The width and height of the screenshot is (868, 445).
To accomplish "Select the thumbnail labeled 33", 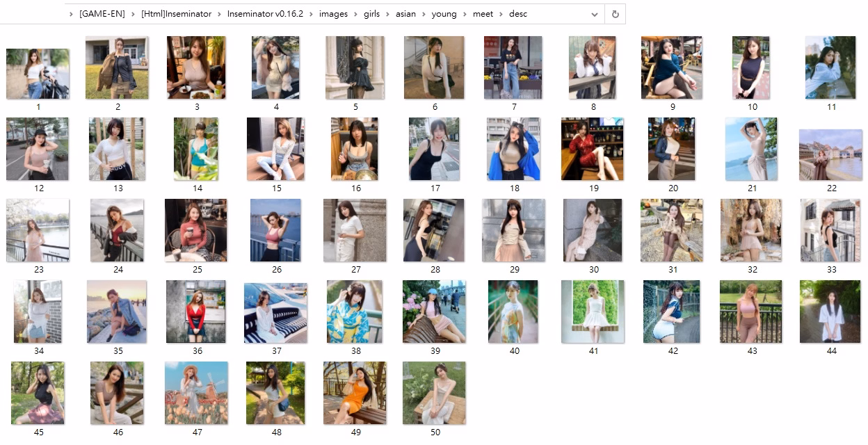I will pyautogui.click(x=830, y=230).
